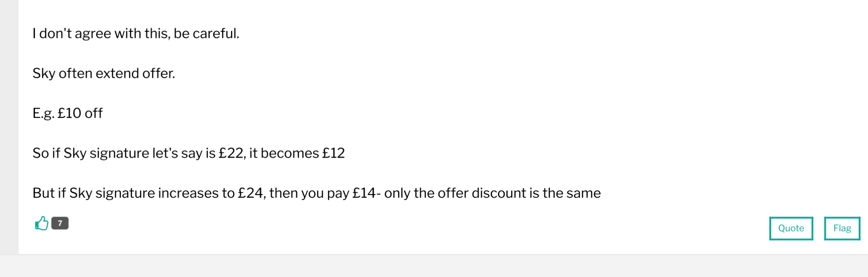
Task: Click the sentence starting "But if Sky signature"
Action: coord(316,193)
